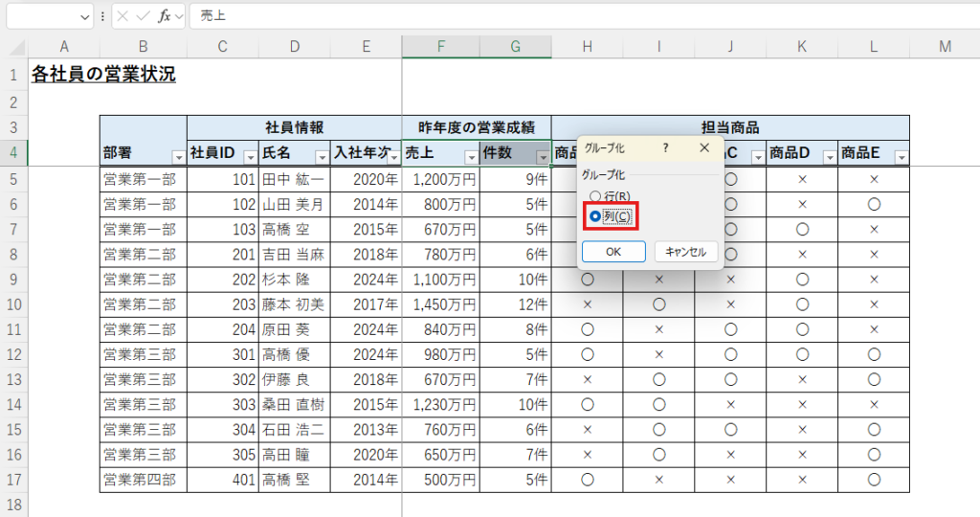980x517 pixels.
Task: Click the select-all corner of the sheet
Action: (x=14, y=47)
